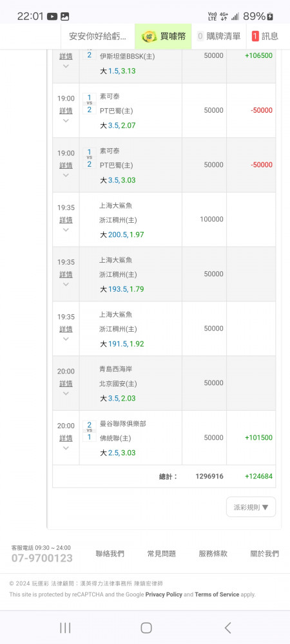Open messages via red 1 badge
290x644 pixels.
pos(255,36)
